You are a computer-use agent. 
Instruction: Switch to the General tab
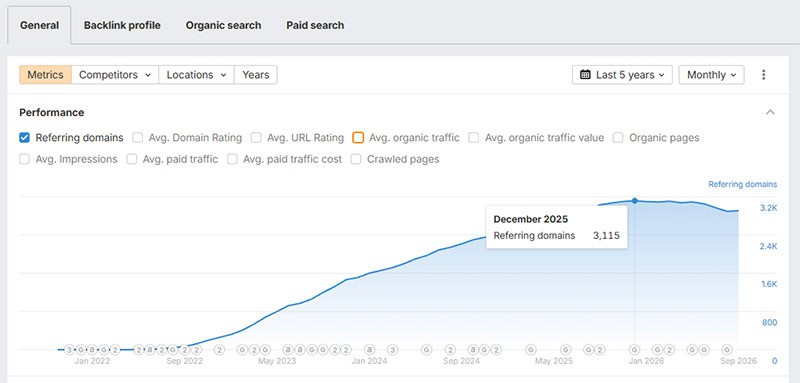39,25
